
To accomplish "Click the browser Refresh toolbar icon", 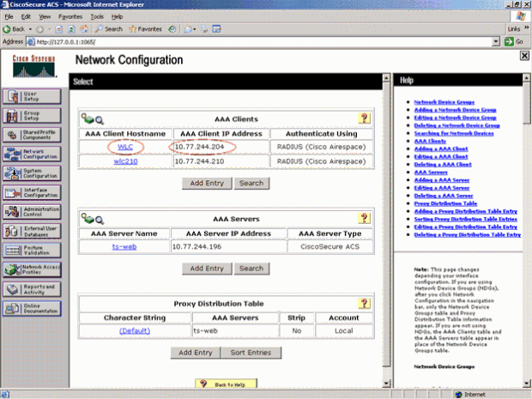I will point(71,29).
